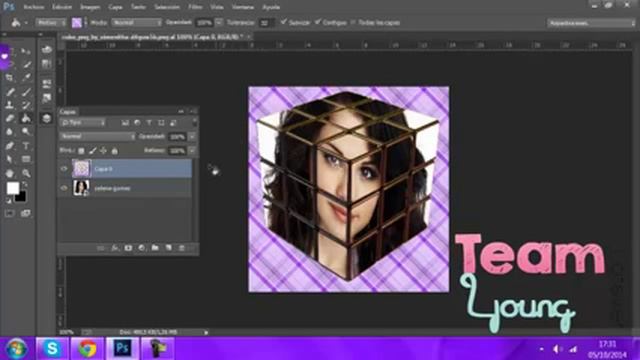Toggle Quick Mask mode

(10, 213)
